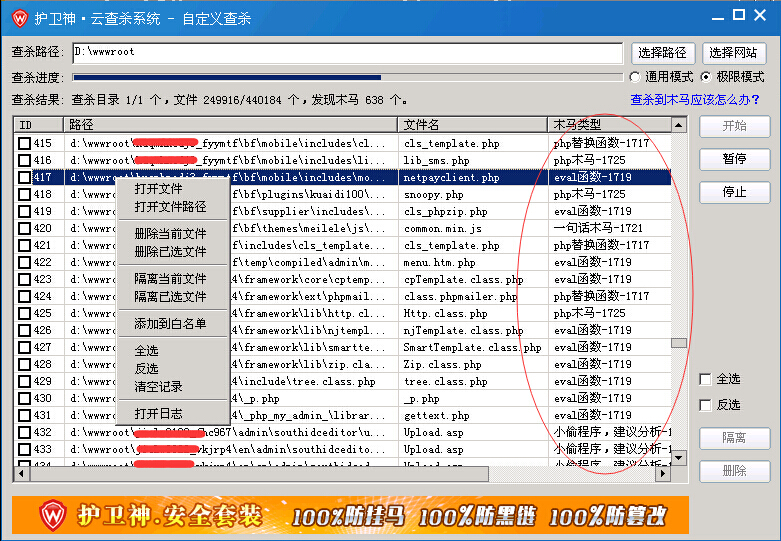781x541 pixels.
Task: Click the 暂停 button
Action: [x=735, y=159]
